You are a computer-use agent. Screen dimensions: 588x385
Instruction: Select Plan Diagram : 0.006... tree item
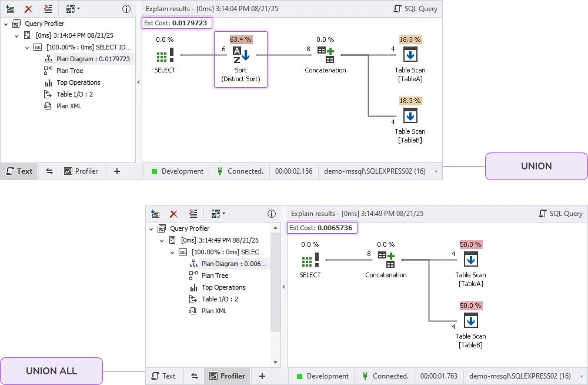click(x=228, y=264)
